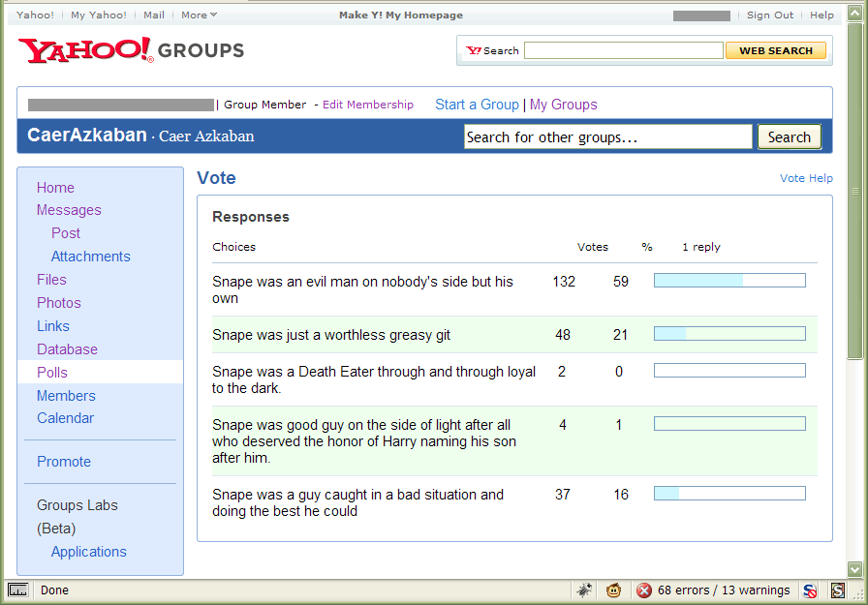The width and height of the screenshot is (868, 605).
Task: Click the last S icon in status bar
Action: [x=838, y=590]
